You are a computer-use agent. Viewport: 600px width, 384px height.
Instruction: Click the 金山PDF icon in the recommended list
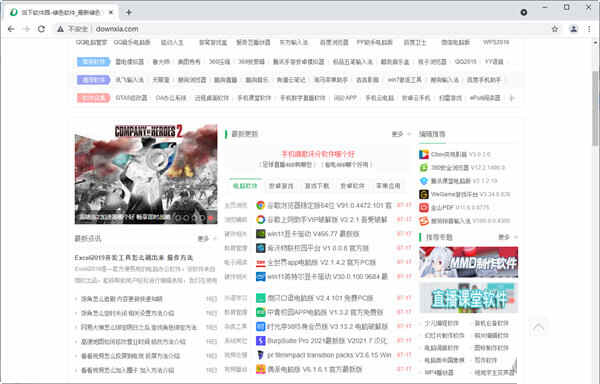[424, 207]
